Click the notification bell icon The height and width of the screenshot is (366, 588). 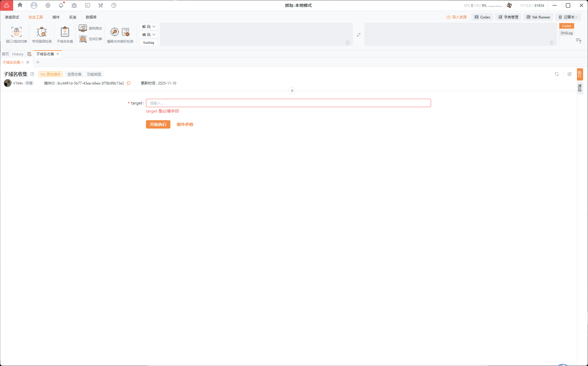pos(61,5)
